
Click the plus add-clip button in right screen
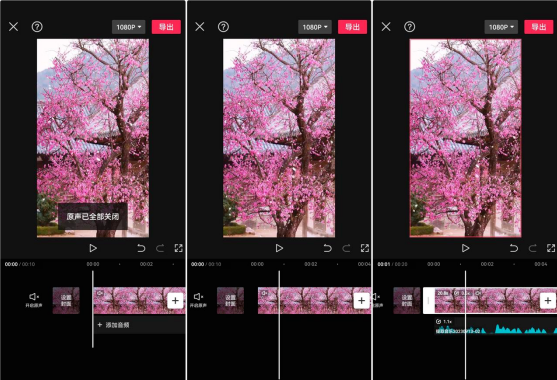click(547, 301)
